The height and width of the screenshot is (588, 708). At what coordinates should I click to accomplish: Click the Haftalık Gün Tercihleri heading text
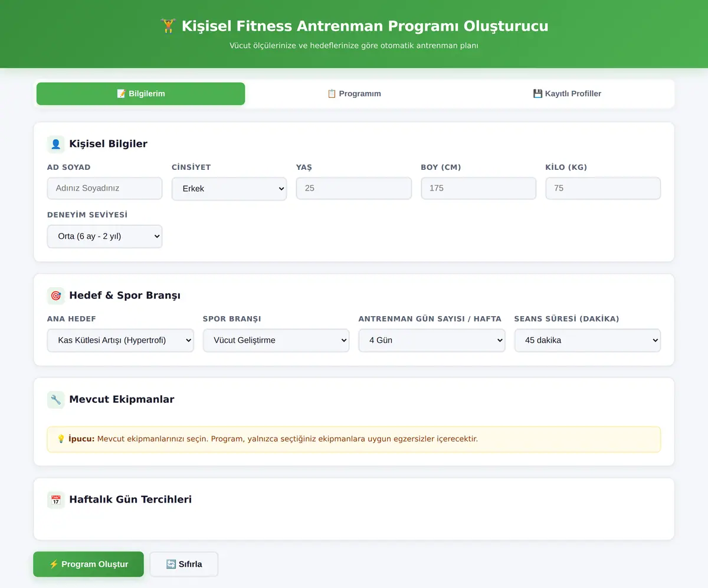(130, 500)
